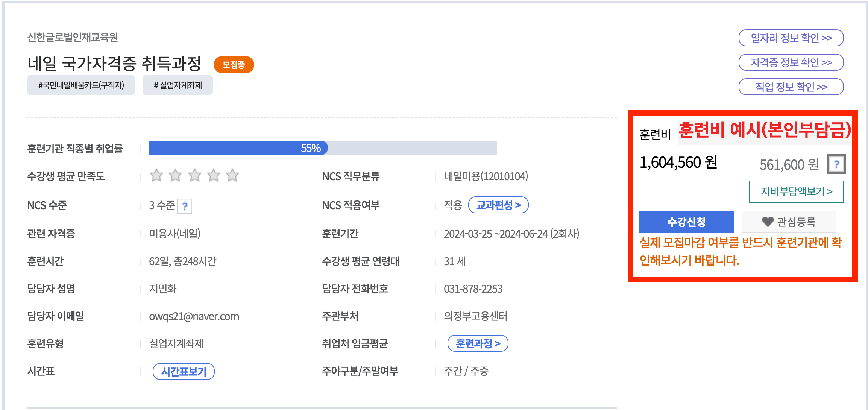Viewport: 868px width, 410px height.
Task: Select the #실업자계좌제 tag
Action: click(178, 85)
